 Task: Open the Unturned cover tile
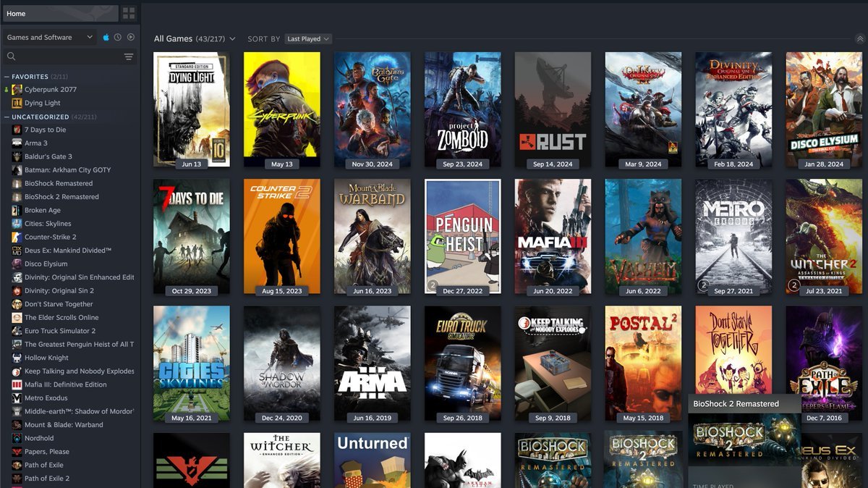point(373,460)
